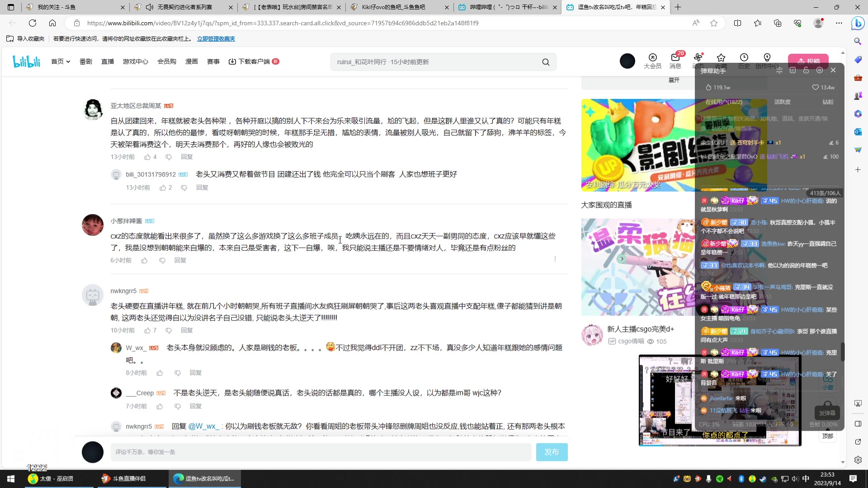Focus the comment input box

[321, 452]
